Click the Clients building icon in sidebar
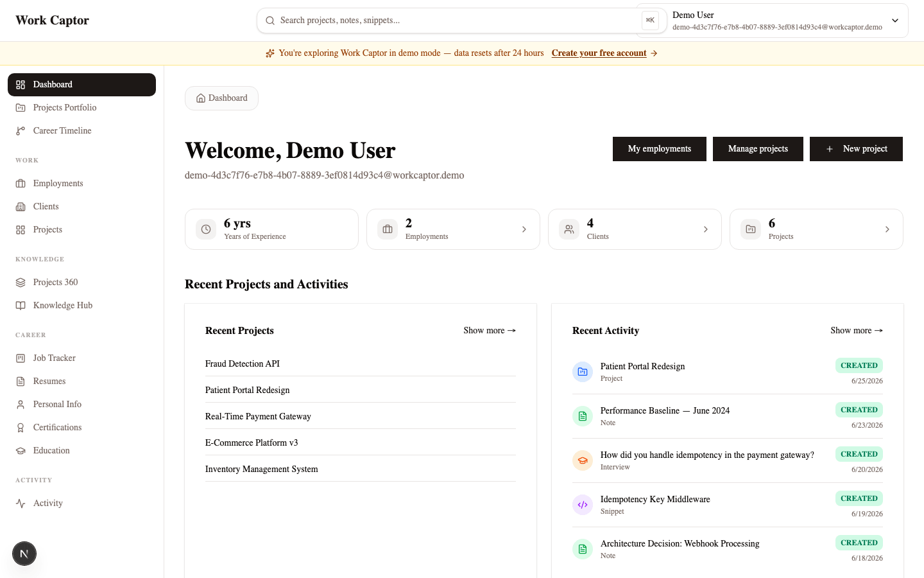This screenshot has height=578, width=924. 21,207
